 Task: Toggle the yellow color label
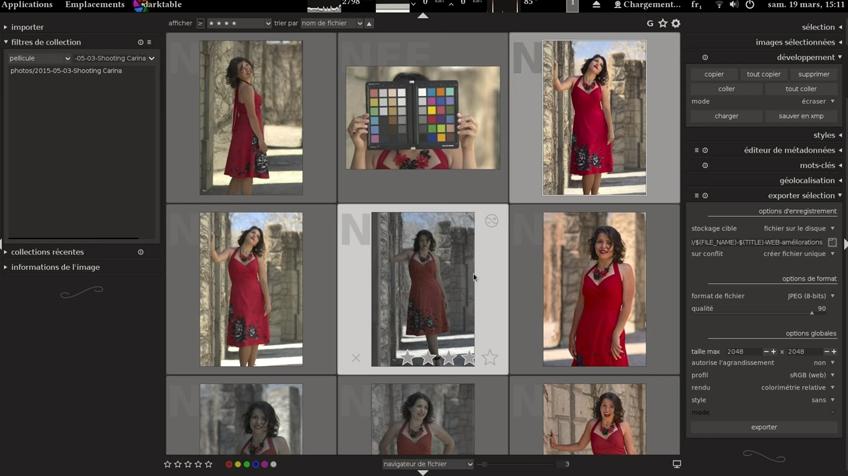tap(237, 464)
